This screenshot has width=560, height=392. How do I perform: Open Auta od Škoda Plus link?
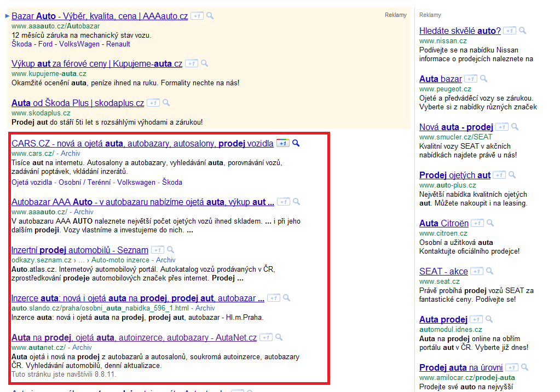pyautogui.click(x=78, y=103)
